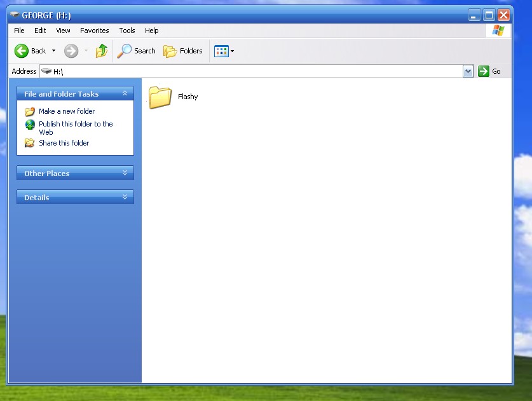
Task: Open the Favorites menu
Action: pos(94,31)
